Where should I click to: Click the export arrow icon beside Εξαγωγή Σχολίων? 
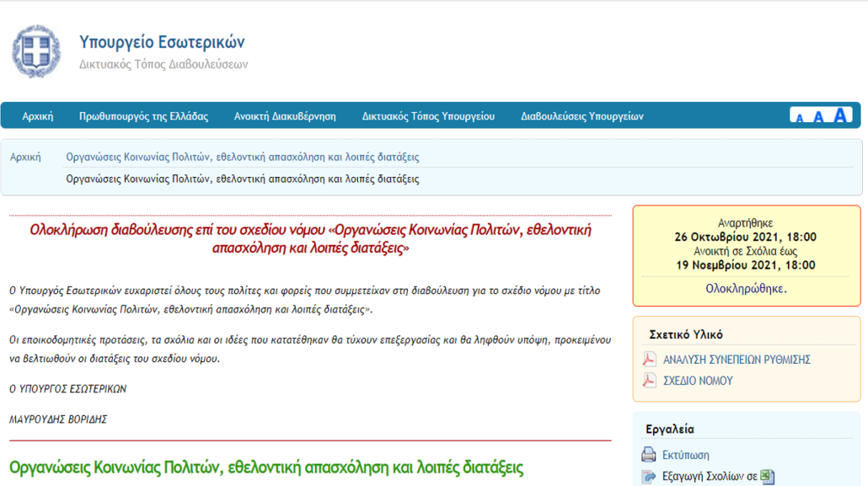pyautogui.click(x=649, y=477)
